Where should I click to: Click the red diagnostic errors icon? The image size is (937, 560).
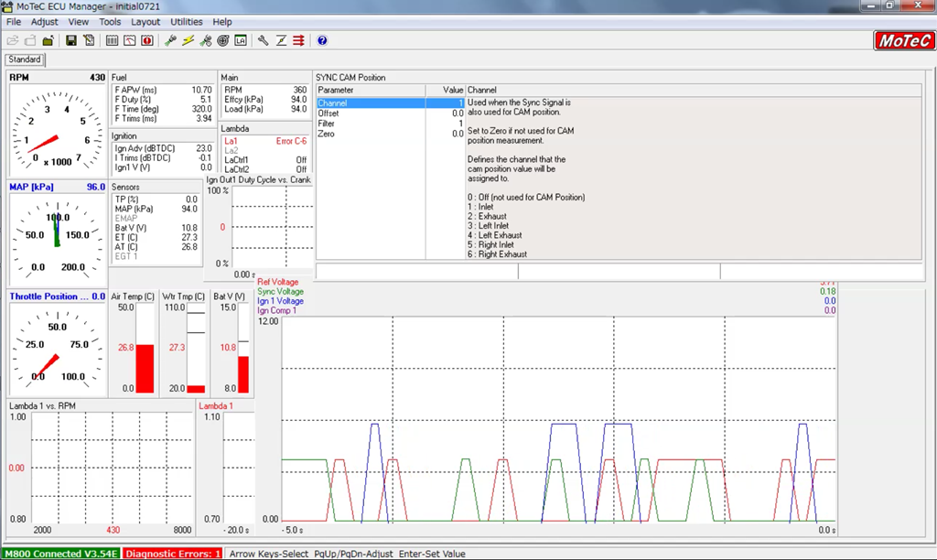(147, 40)
